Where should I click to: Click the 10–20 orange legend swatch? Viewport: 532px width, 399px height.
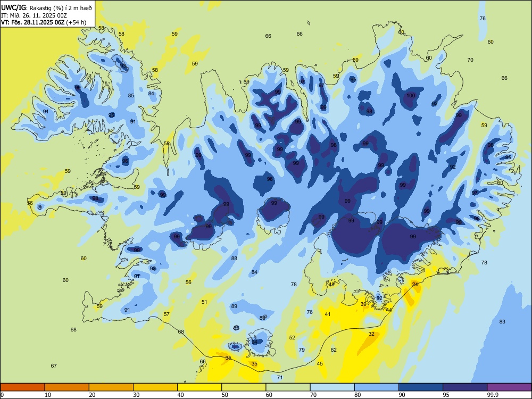[x=67, y=387]
